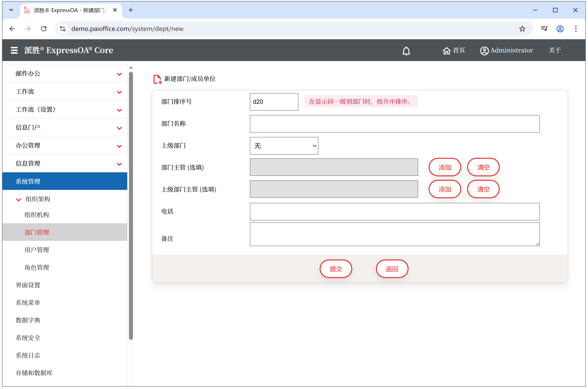Click the greyed 上级部门主管 field
This screenshot has height=389, width=588.
pyautogui.click(x=334, y=189)
